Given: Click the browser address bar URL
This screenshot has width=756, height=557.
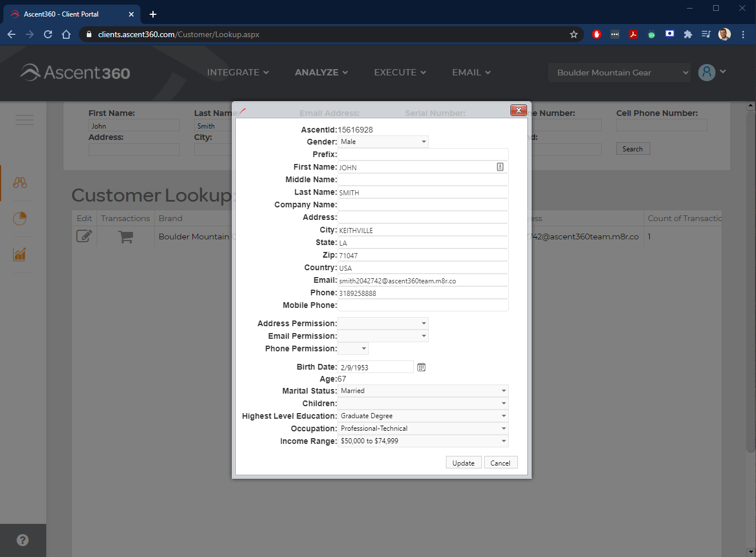Looking at the screenshot, I should (x=179, y=34).
